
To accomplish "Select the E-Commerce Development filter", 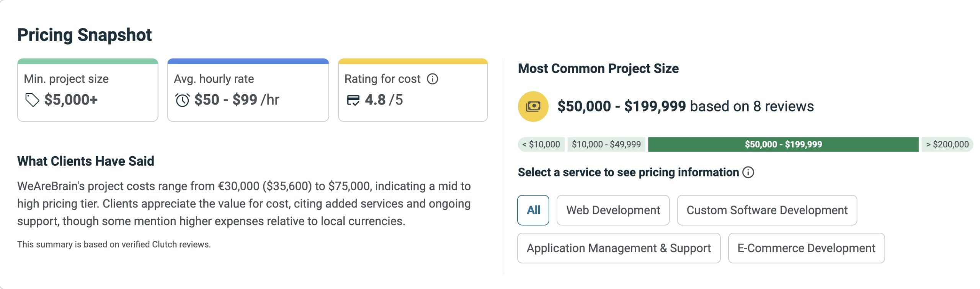I will click(806, 248).
